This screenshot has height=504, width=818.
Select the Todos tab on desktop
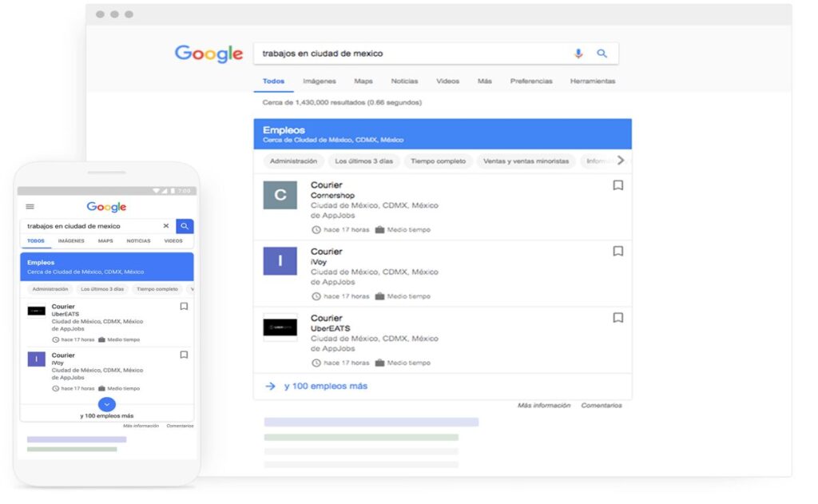(273, 81)
